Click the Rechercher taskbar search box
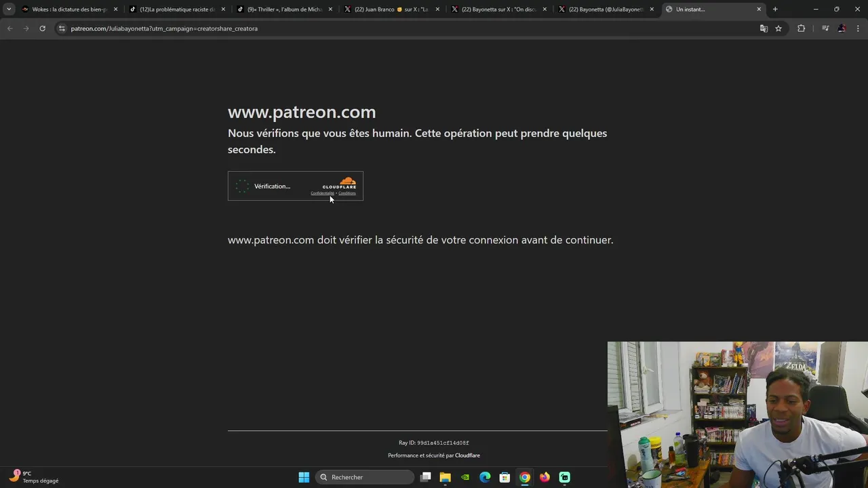868x488 pixels. click(366, 477)
